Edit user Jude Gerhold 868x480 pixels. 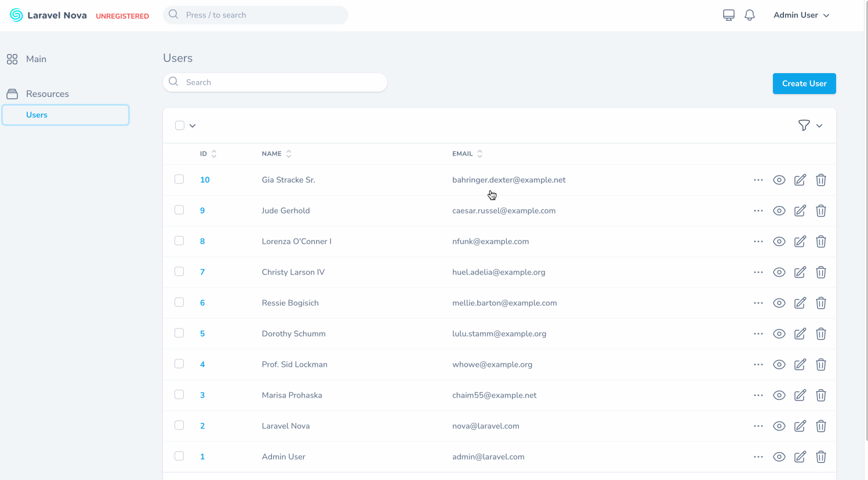coord(800,211)
